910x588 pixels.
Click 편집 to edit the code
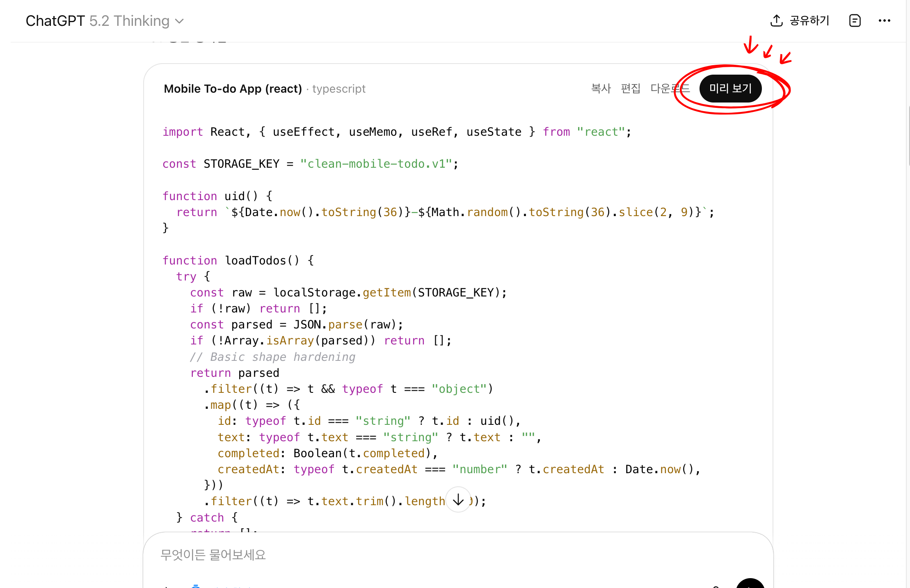pyautogui.click(x=631, y=89)
